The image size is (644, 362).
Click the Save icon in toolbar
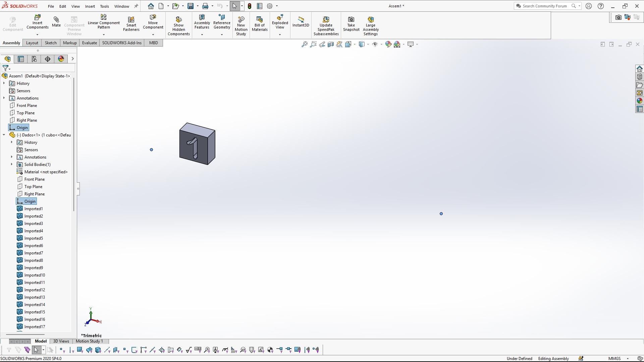pos(191,6)
